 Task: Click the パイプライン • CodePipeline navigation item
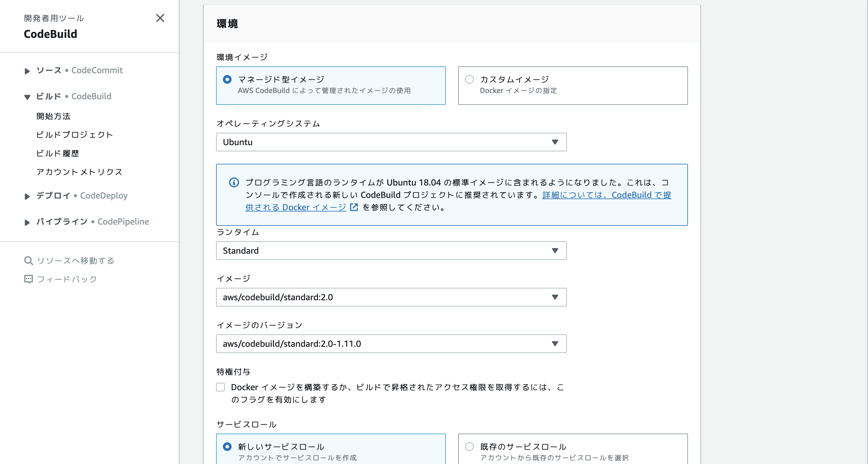(x=93, y=221)
